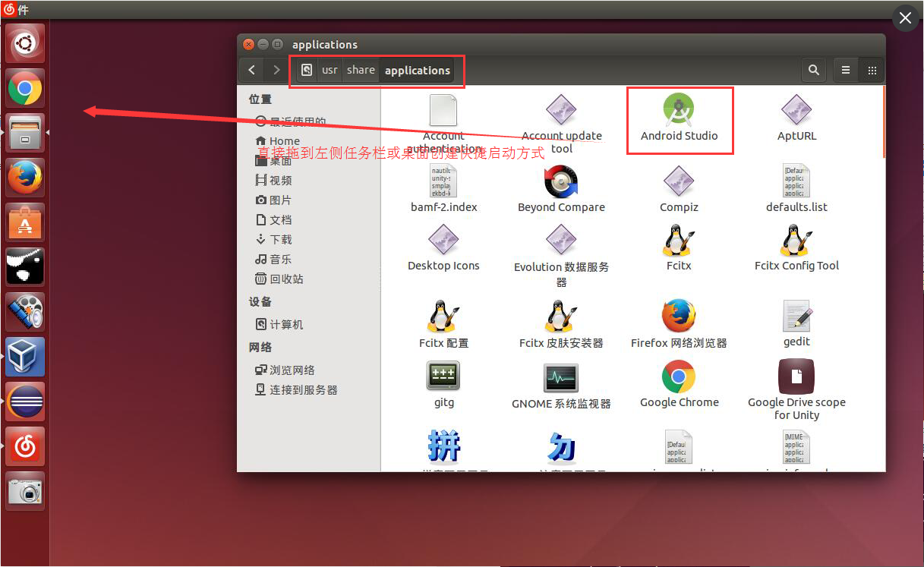Select the gitg application icon
Image resolution: width=924 pixels, height=567 pixels.
443,376
